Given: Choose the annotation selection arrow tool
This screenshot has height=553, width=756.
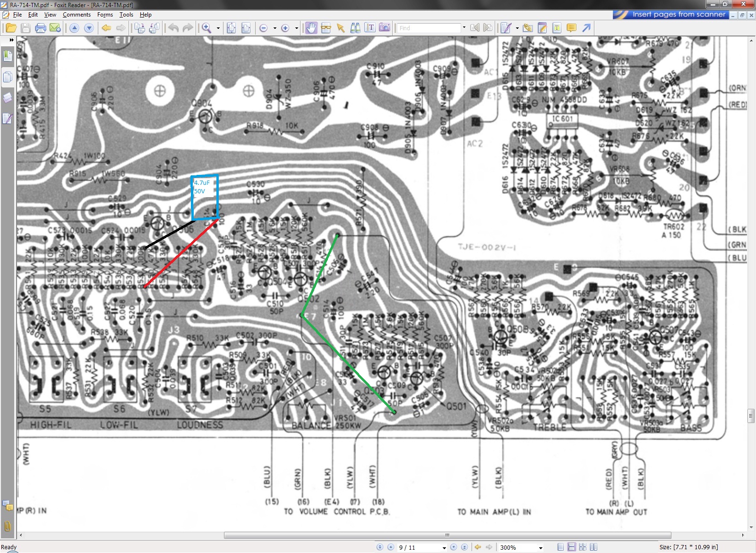Looking at the screenshot, I should 341,28.
